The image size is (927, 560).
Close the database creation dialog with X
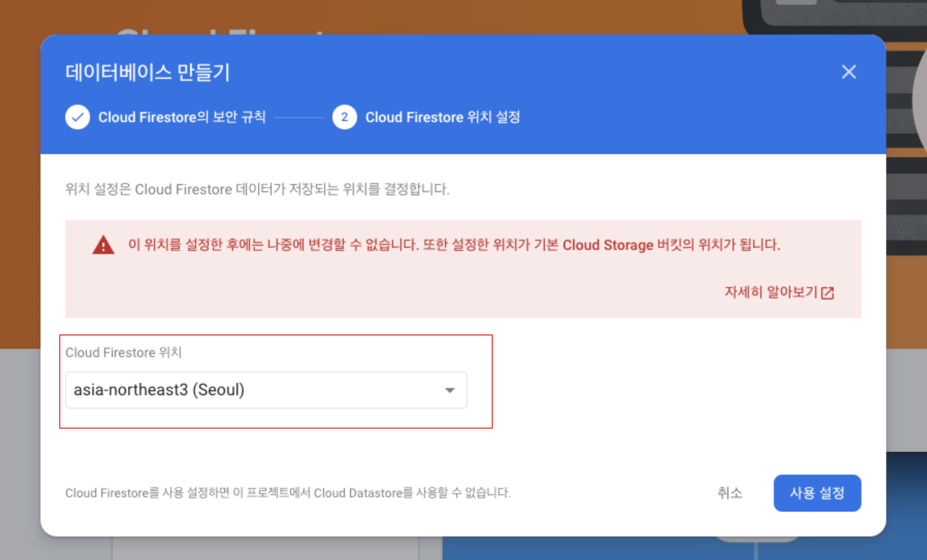849,72
